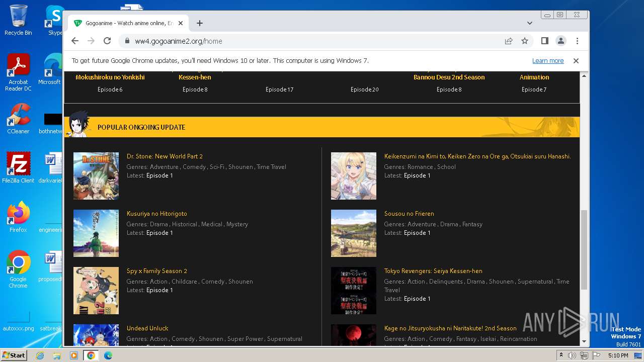The height and width of the screenshot is (362, 644).
Task: Open Chrome side panel
Action: [545, 41]
